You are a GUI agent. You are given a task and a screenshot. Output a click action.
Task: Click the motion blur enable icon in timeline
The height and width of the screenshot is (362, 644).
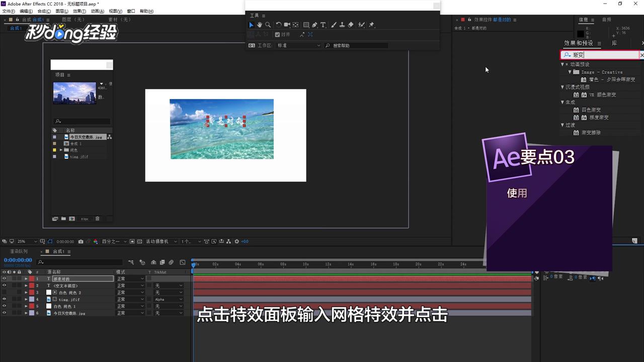(x=171, y=262)
